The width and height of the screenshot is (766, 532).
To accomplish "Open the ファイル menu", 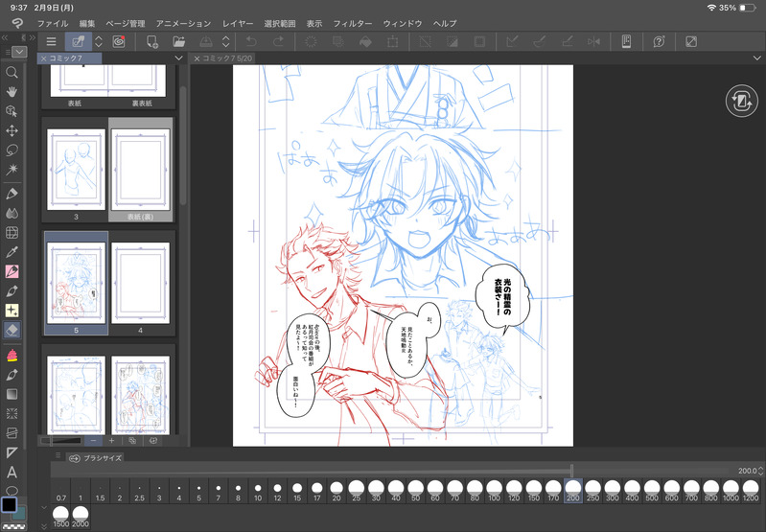I will pos(53,23).
